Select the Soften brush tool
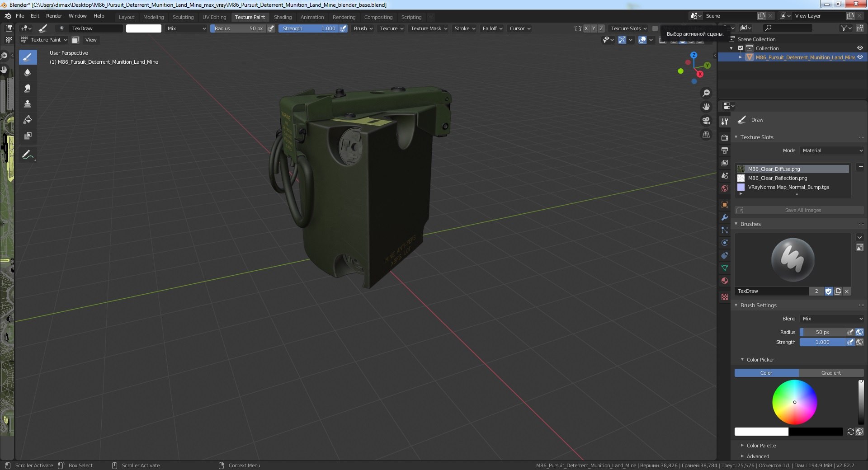 28,72
